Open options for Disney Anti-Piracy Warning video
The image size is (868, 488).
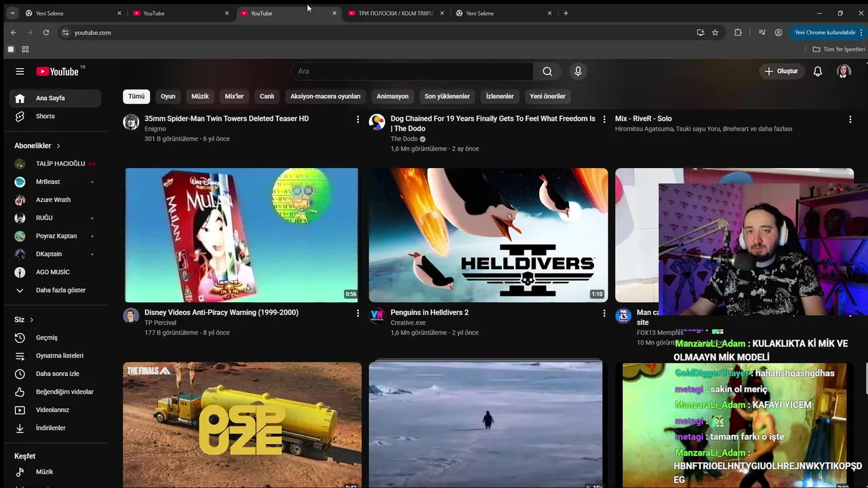[x=358, y=313]
